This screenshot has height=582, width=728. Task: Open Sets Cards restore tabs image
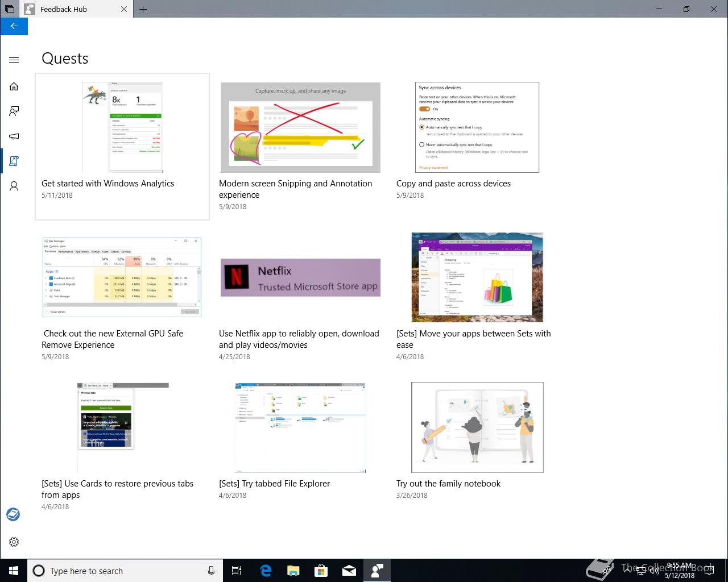click(122, 427)
